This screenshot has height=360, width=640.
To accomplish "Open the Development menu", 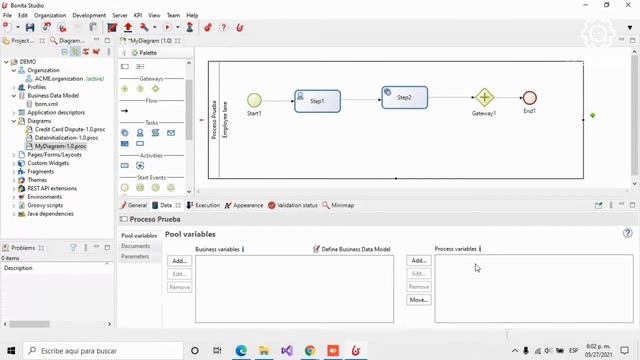I will 89,15.
